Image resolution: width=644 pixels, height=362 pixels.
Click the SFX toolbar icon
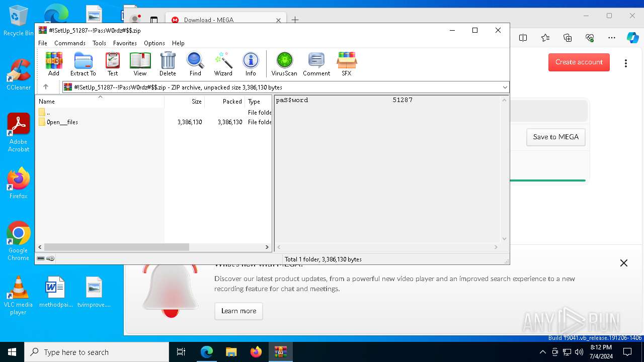pos(347,64)
